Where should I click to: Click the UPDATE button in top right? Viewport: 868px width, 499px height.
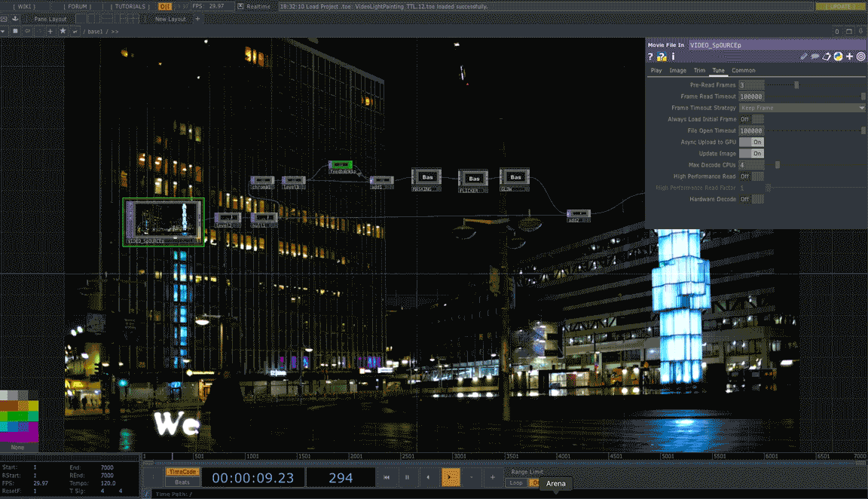coord(840,7)
